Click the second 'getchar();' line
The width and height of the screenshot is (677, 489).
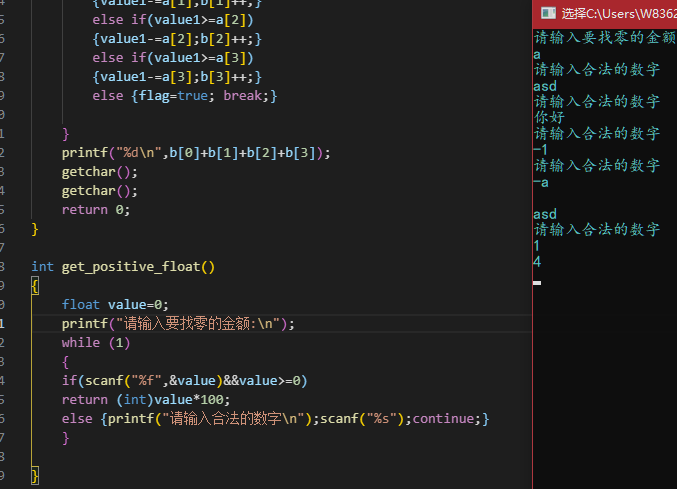coord(100,191)
